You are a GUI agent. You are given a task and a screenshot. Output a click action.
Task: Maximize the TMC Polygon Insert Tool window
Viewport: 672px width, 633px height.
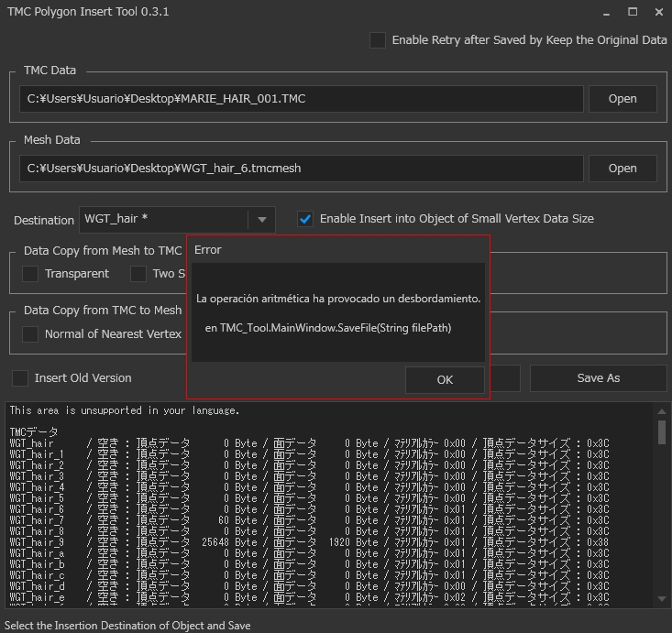[633, 12]
